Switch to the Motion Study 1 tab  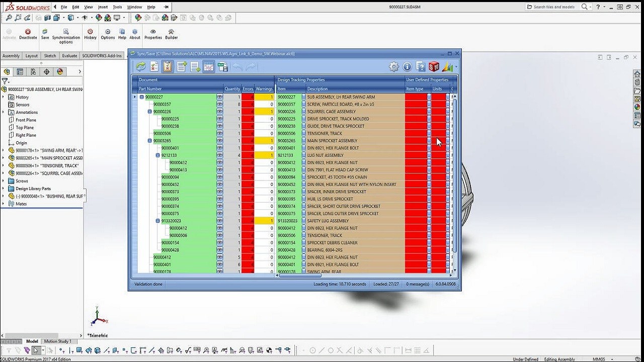coord(58,341)
